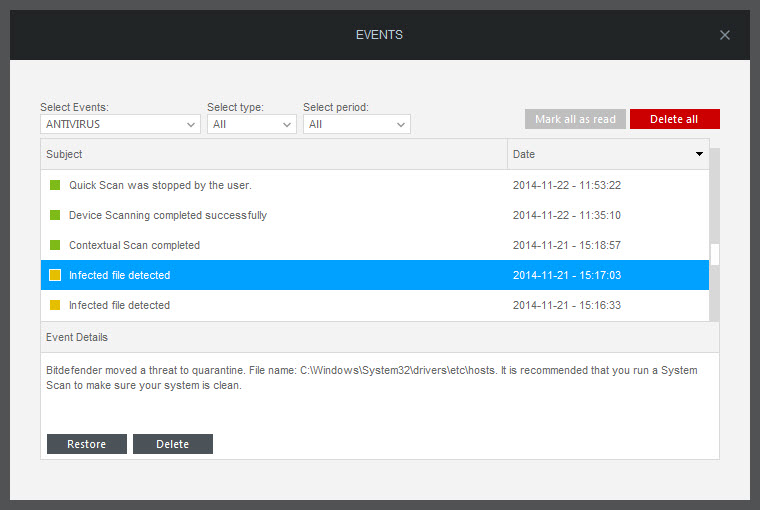Click the green icon beside Contextual Scan completed
760x510 pixels.
(55, 245)
